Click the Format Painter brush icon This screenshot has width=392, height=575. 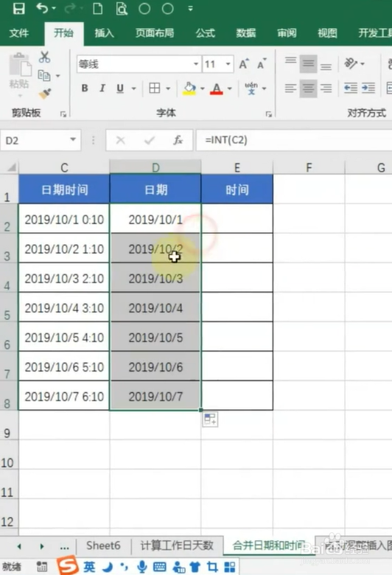tap(45, 94)
